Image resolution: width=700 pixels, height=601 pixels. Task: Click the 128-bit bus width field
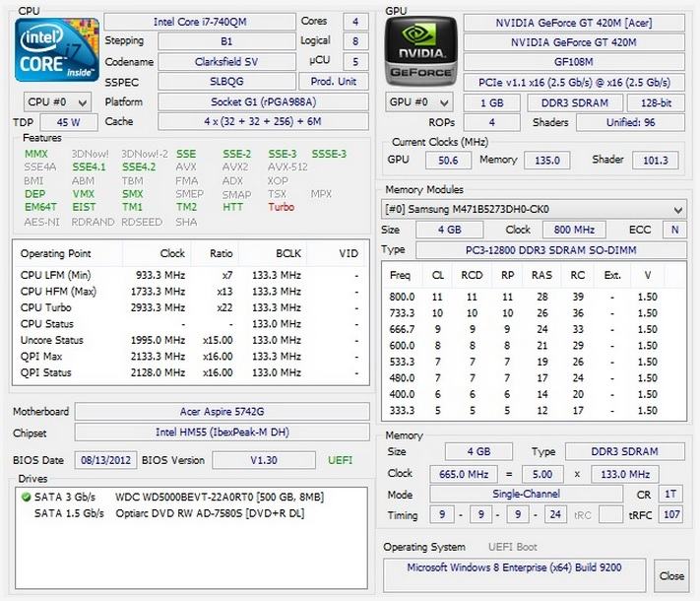click(656, 102)
